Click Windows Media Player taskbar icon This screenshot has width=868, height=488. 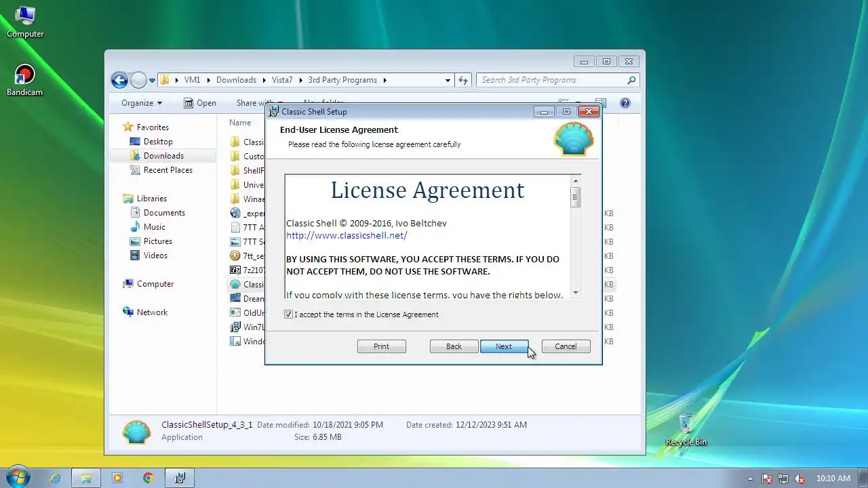point(117,478)
